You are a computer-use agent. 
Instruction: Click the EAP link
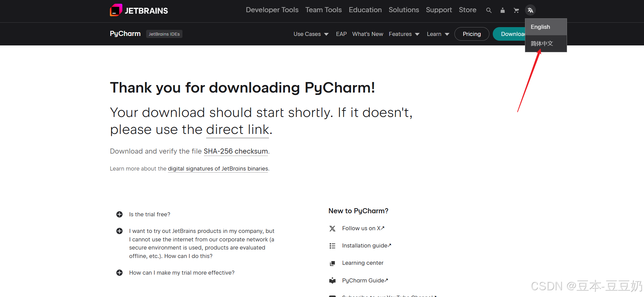pyautogui.click(x=341, y=34)
